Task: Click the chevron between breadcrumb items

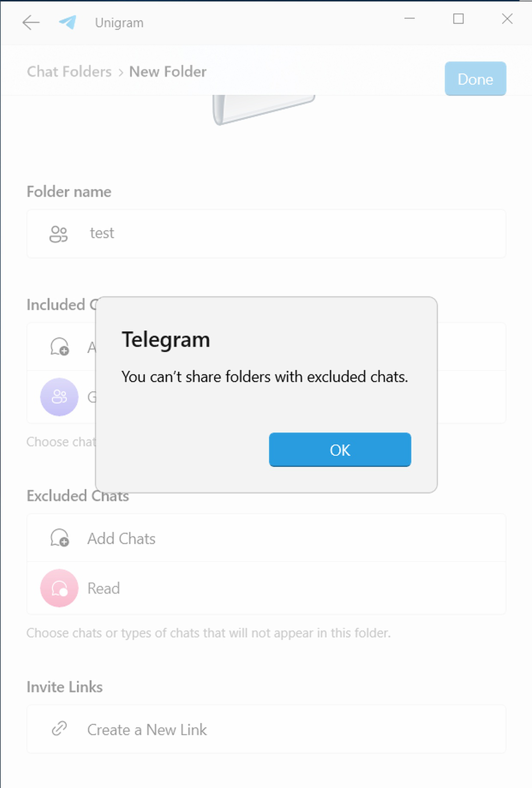Action: [x=121, y=73]
